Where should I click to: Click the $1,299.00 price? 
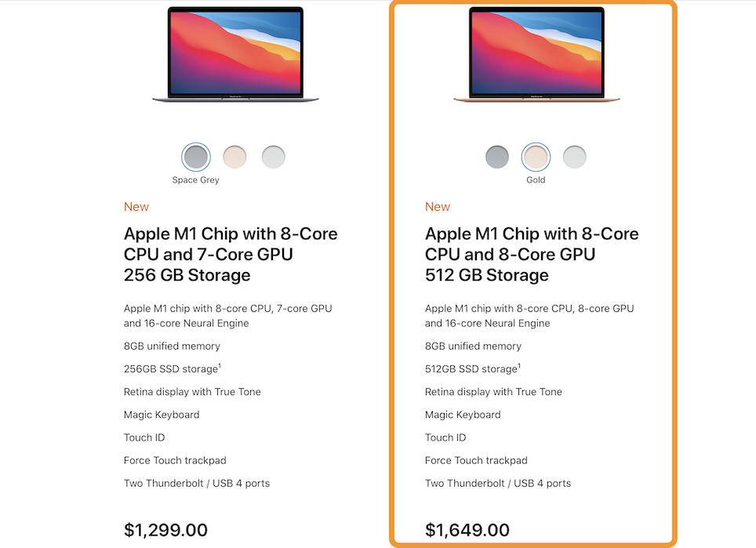(x=165, y=530)
